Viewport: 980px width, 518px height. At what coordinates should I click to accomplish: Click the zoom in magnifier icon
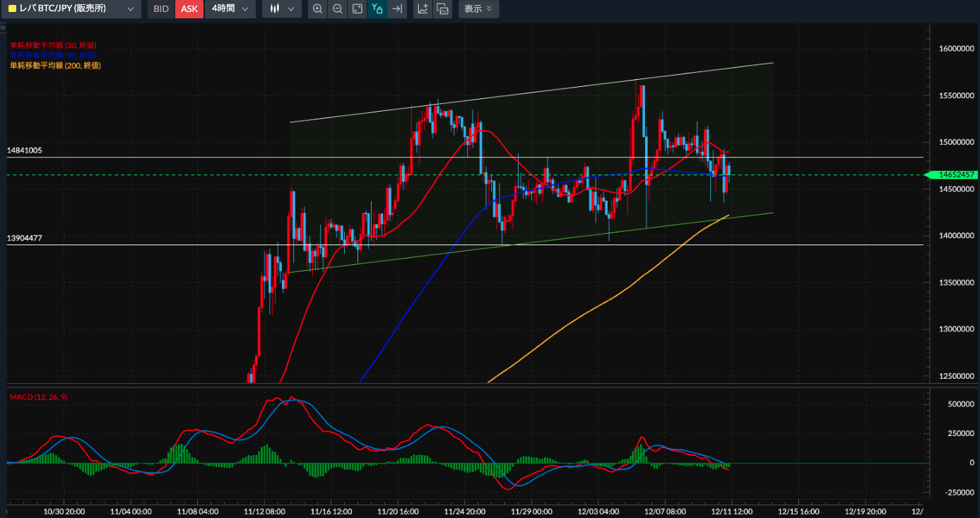point(318,9)
